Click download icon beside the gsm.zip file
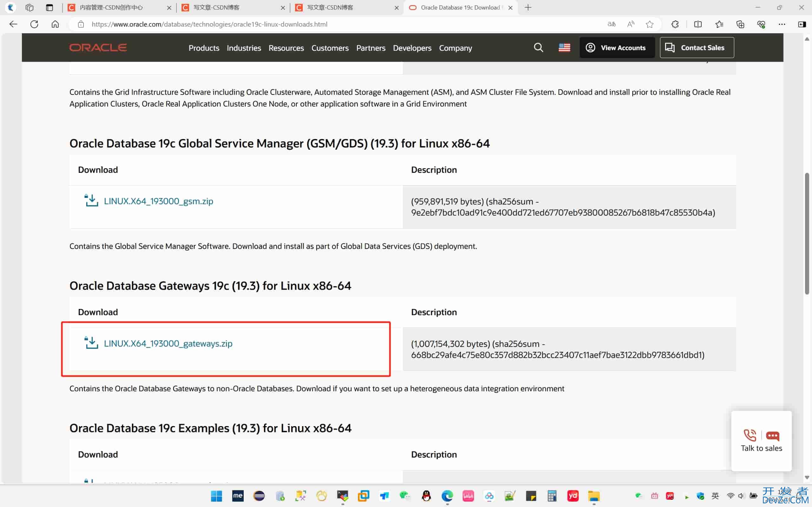This screenshot has height=507, width=812. tap(91, 200)
